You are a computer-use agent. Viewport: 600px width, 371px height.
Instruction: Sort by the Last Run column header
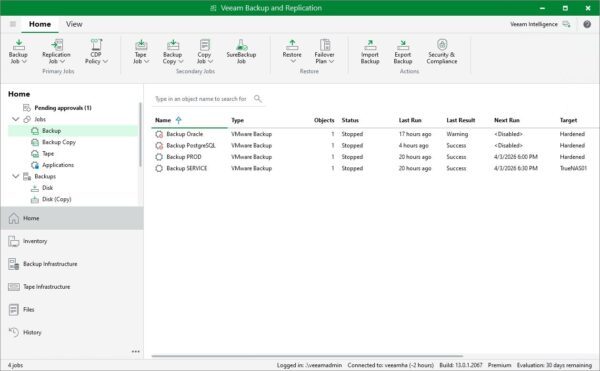click(x=410, y=120)
